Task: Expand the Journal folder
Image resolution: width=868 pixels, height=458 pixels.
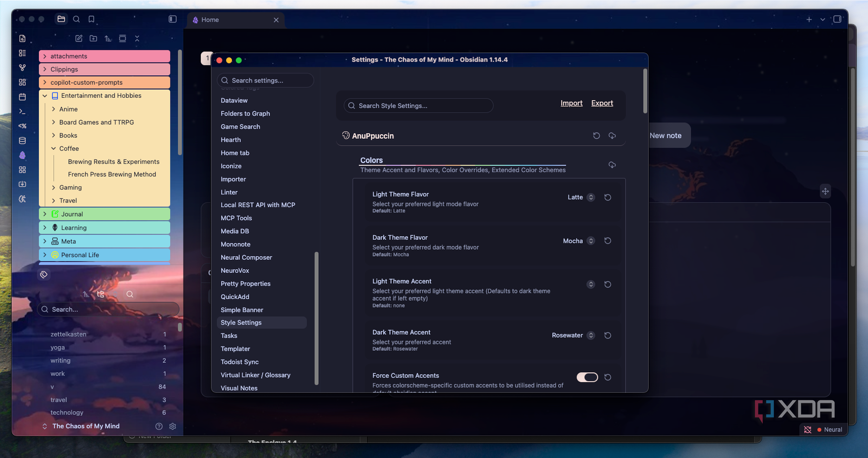Action: [x=45, y=214]
